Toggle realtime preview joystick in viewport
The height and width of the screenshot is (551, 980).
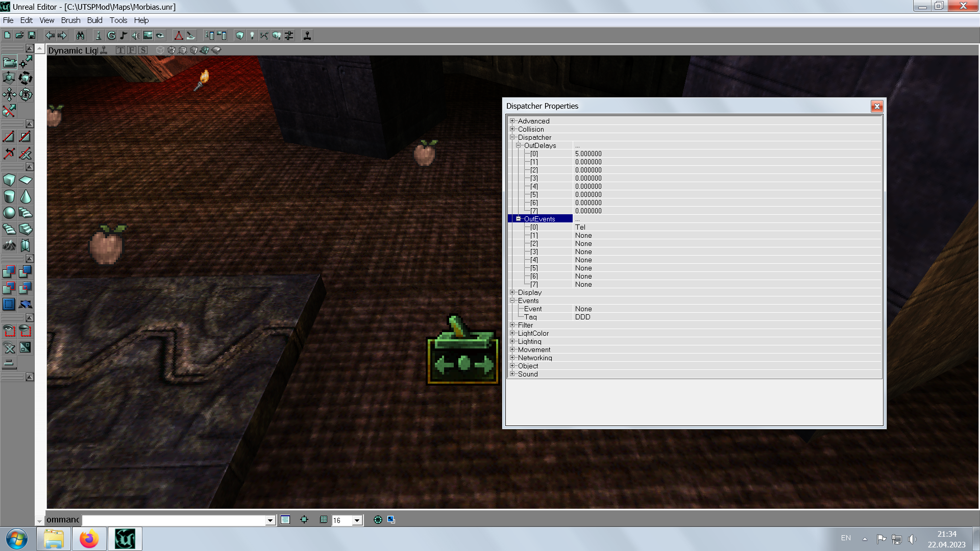(104, 50)
